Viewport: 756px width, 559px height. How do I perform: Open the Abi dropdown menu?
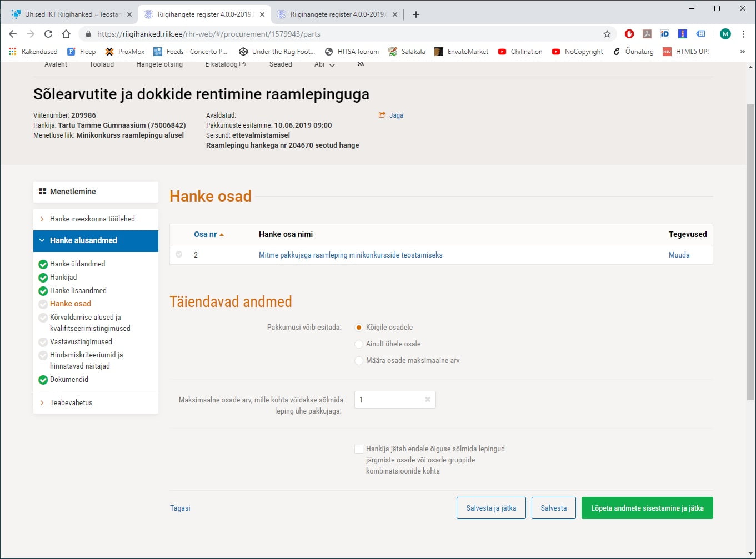(324, 64)
